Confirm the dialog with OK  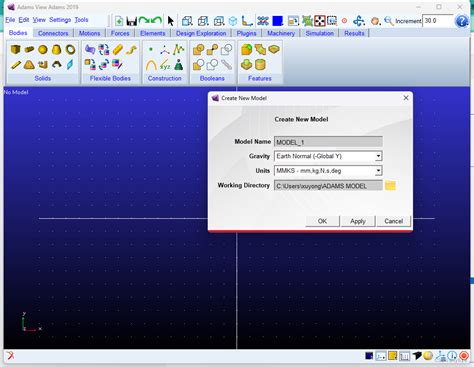pos(322,221)
